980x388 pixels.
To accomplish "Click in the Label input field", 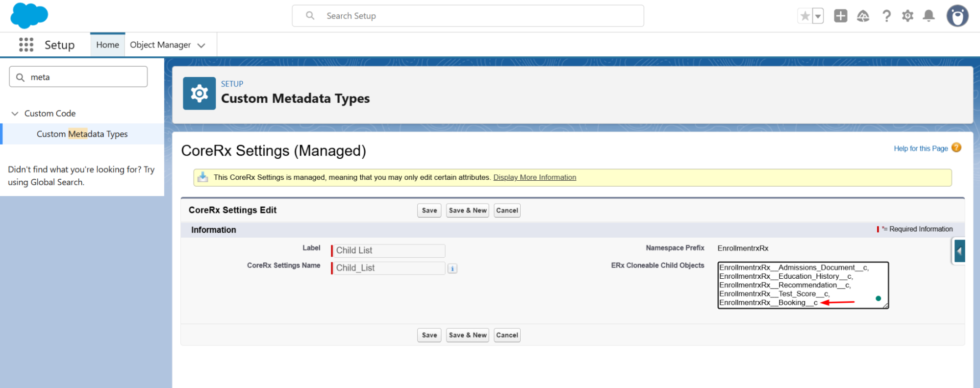I will pos(389,250).
